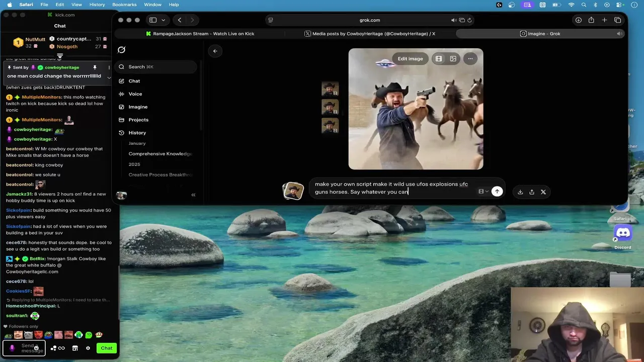
Task: Collapse the Kick leaderboard handle
Action: 60,56
